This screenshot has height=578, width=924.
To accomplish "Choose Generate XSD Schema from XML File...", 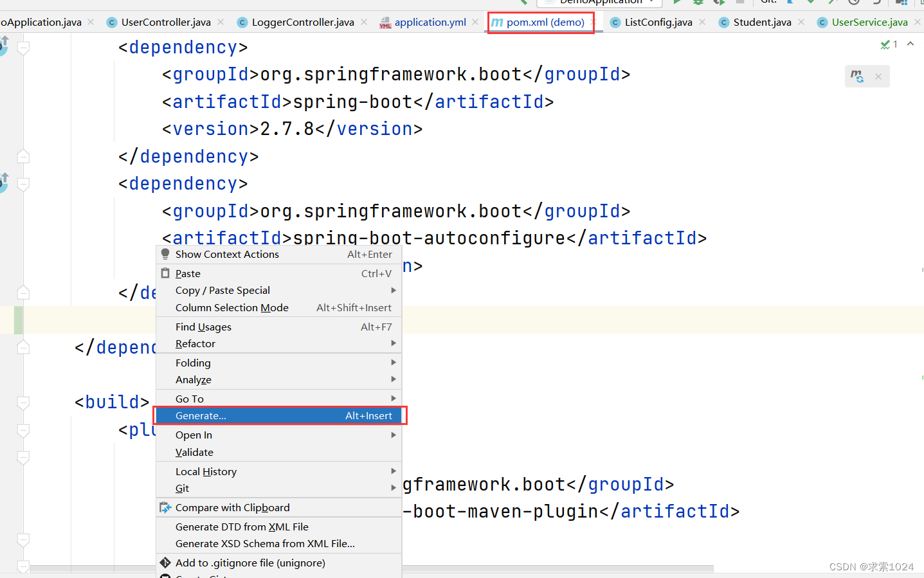I will pos(279,544).
